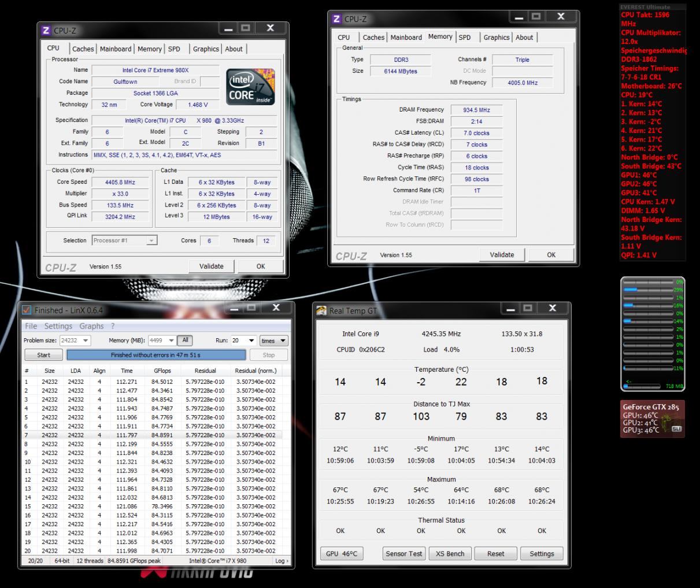Screen dimensions: 700x588
Task: Open Caches tab in right CPU-Z window
Action: (x=373, y=38)
